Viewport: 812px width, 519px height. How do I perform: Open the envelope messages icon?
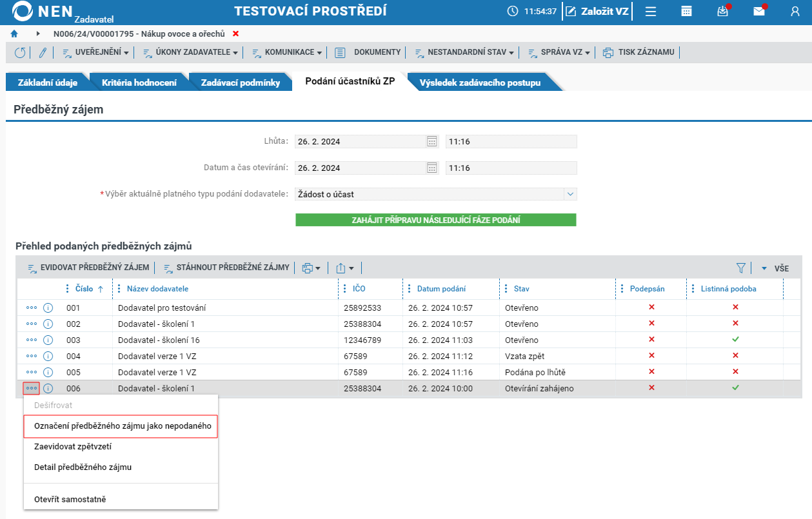coord(759,11)
